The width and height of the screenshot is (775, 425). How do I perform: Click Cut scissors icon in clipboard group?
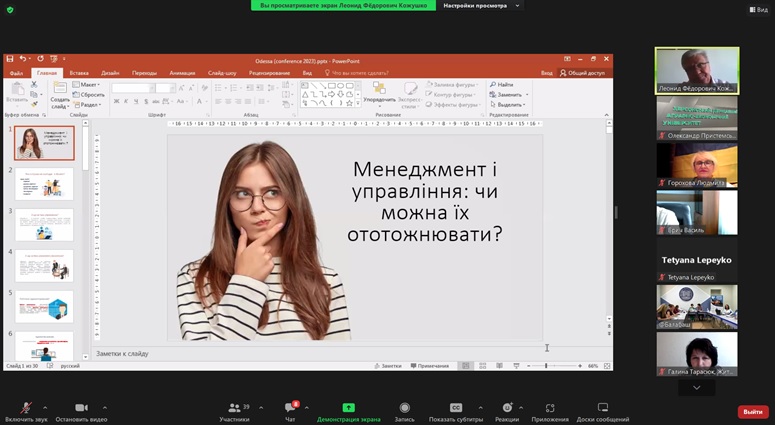[x=34, y=85]
